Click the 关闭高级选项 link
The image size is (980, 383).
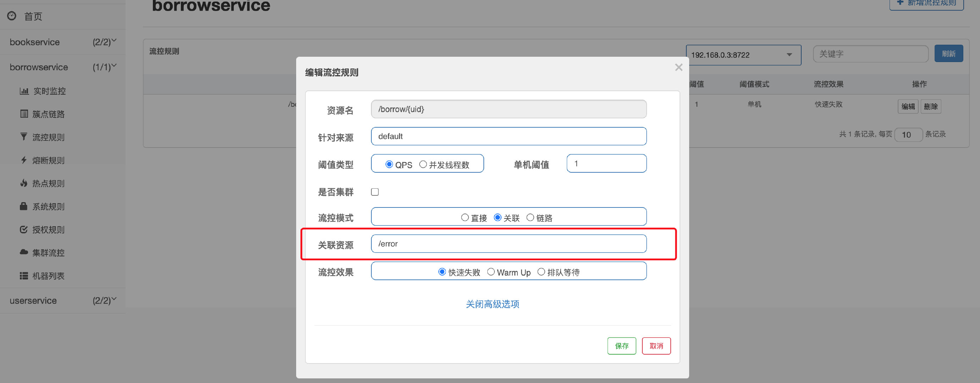[x=492, y=304]
